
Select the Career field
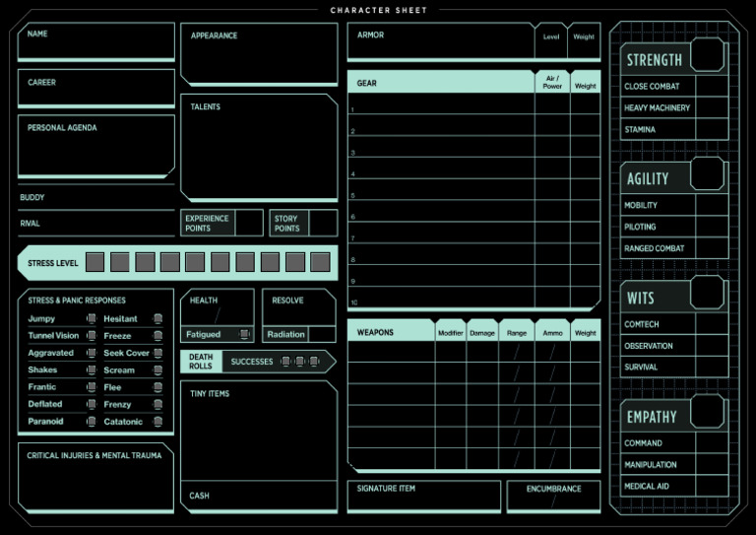(96, 88)
